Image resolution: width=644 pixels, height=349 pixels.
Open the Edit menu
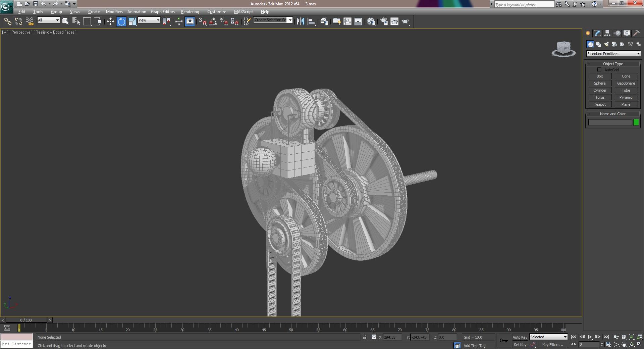[x=22, y=12]
